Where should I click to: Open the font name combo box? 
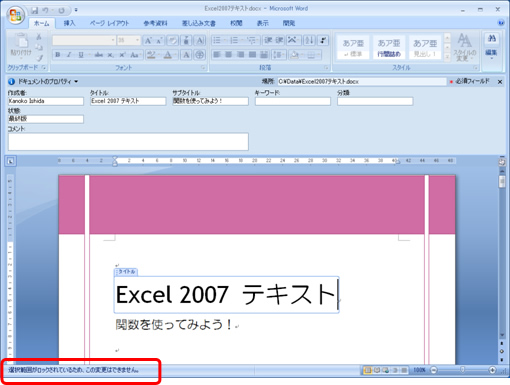coord(84,40)
